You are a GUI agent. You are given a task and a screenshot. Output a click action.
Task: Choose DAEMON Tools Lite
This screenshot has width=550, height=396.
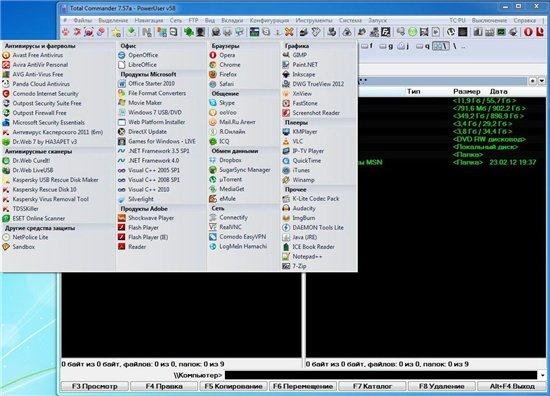click(313, 228)
